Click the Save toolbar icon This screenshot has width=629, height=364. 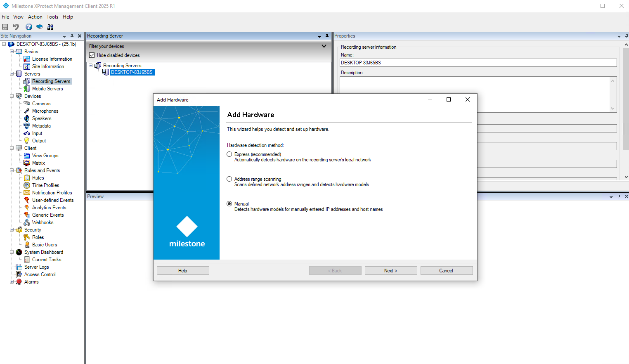(5, 27)
